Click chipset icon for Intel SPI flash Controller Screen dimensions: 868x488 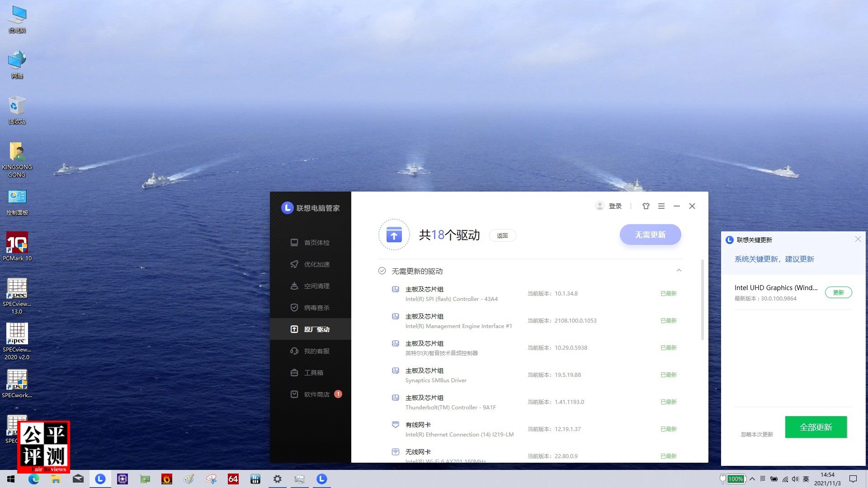click(396, 289)
